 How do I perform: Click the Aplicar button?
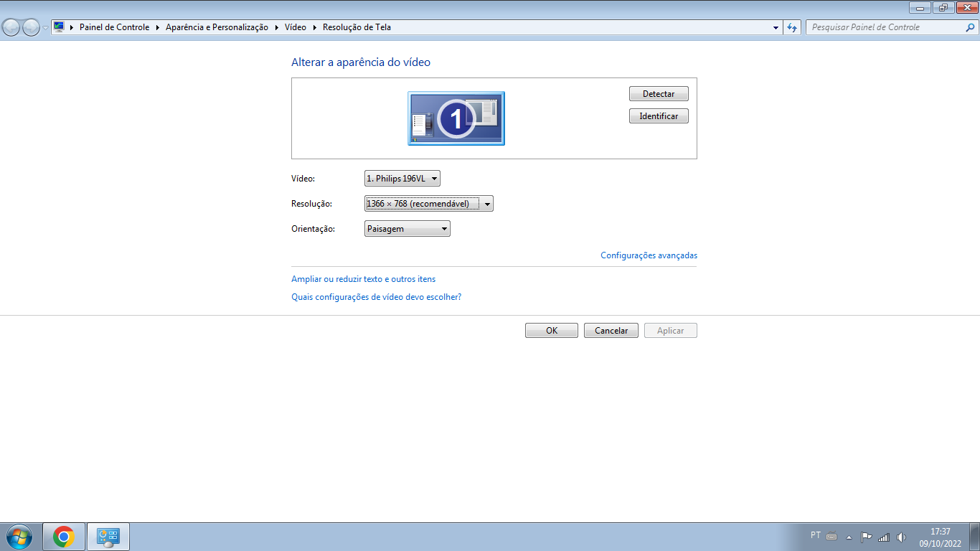(671, 331)
